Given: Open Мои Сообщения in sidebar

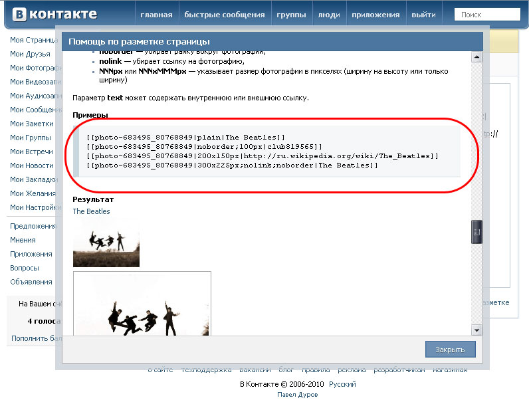Looking at the screenshot, I should coord(35,110).
